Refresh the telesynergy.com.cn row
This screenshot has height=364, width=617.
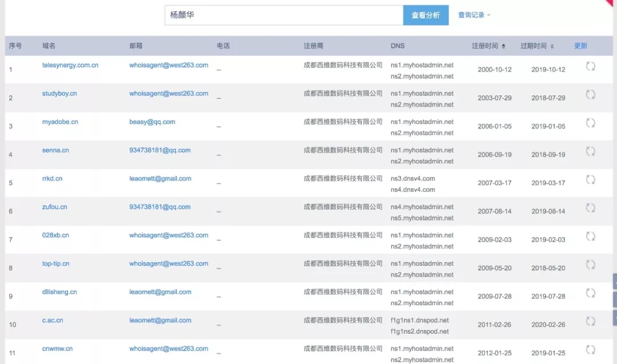click(590, 66)
